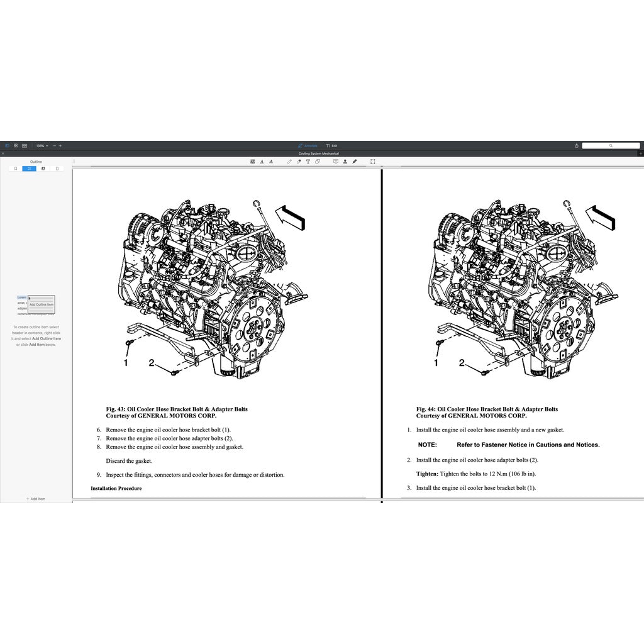Enter presentation fullscreen mode
The image size is (644, 644).
coord(372,161)
